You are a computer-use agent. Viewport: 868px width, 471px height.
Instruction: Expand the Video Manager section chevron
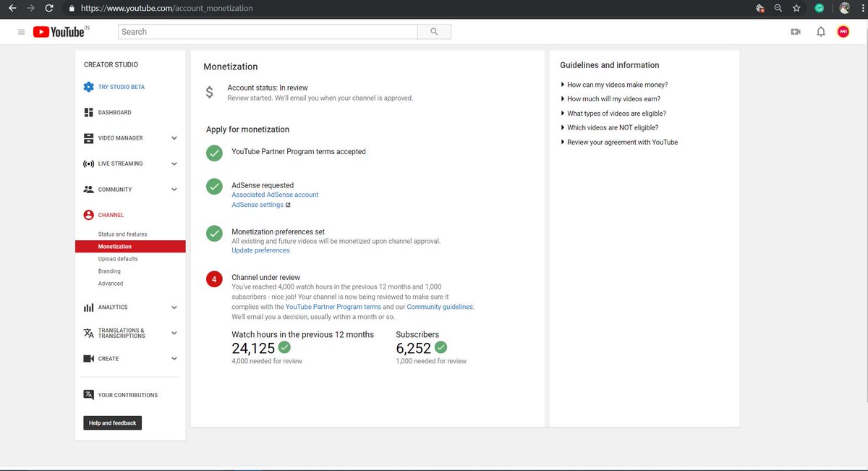tap(174, 138)
